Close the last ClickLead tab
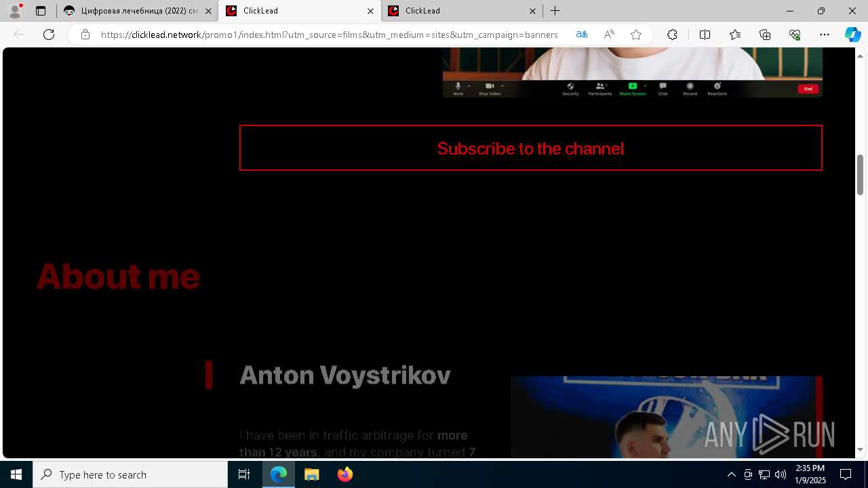Image resolution: width=868 pixels, height=488 pixels. pyautogui.click(x=532, y=11)
